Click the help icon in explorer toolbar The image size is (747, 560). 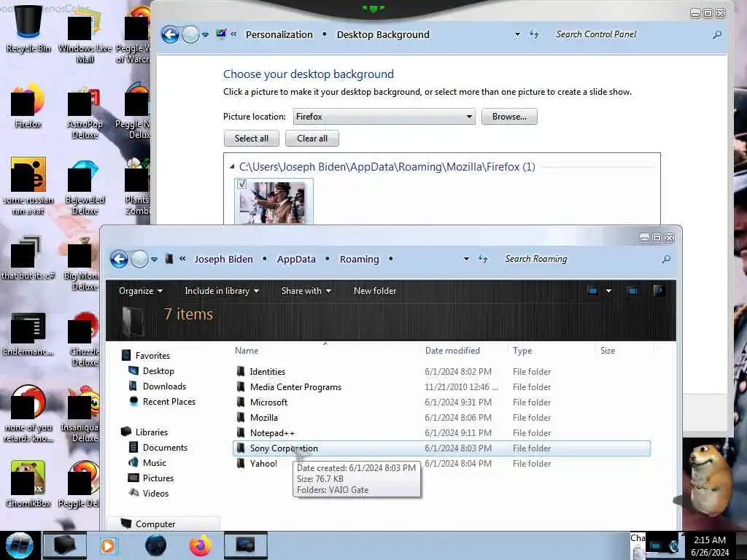pos(659,290)
